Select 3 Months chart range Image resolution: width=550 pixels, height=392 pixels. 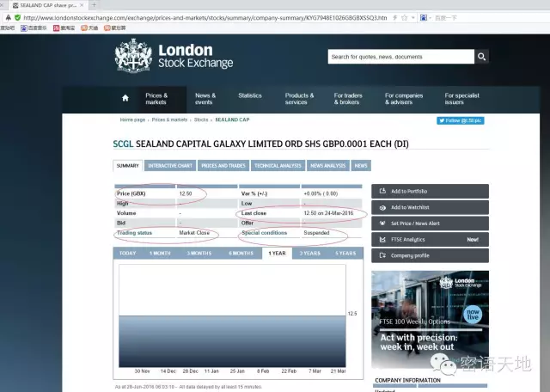199,253
